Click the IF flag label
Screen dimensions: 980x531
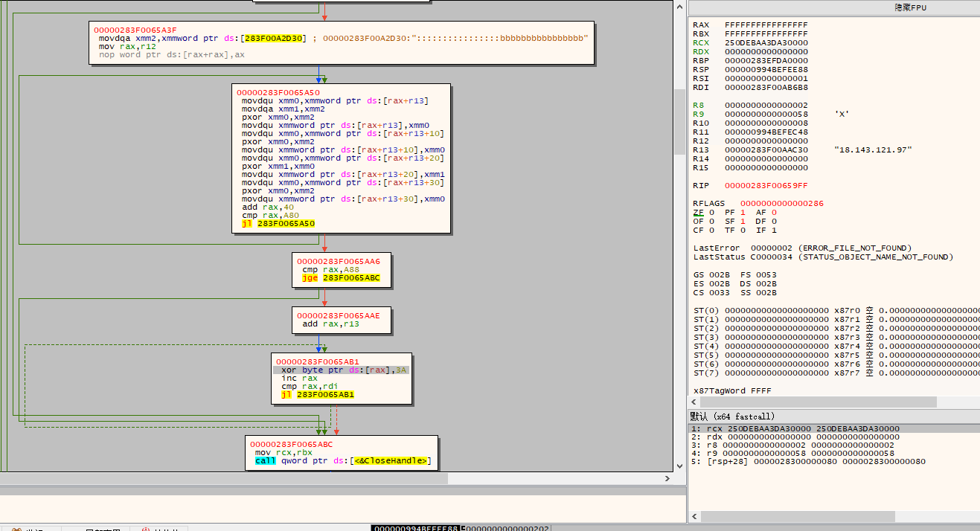pyautogui.click(x=761, y=230)
